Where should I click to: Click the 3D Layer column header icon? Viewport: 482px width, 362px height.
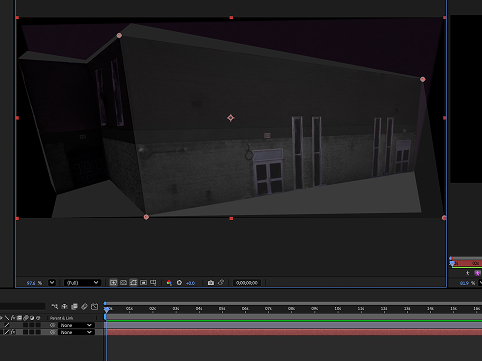point(38,318)
